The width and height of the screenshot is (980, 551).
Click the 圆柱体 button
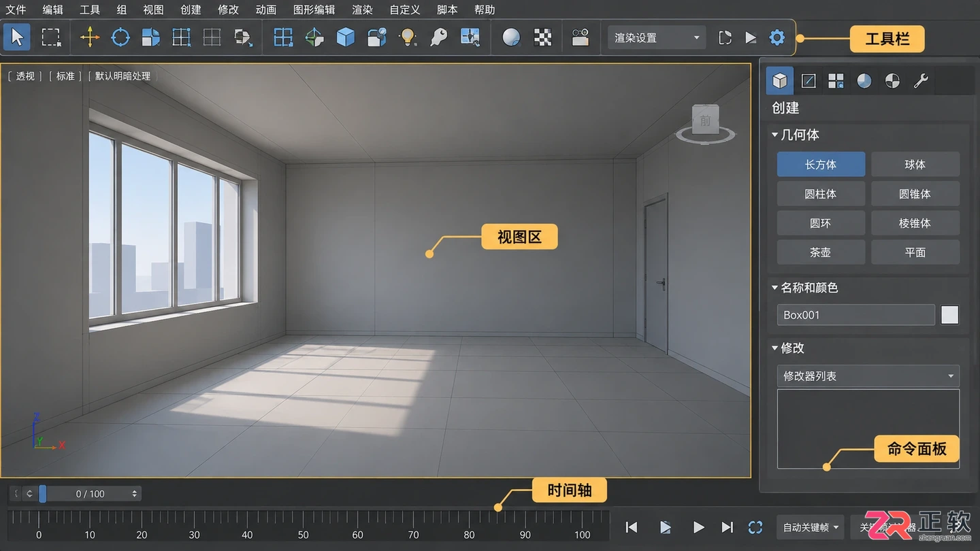point(821,193)
